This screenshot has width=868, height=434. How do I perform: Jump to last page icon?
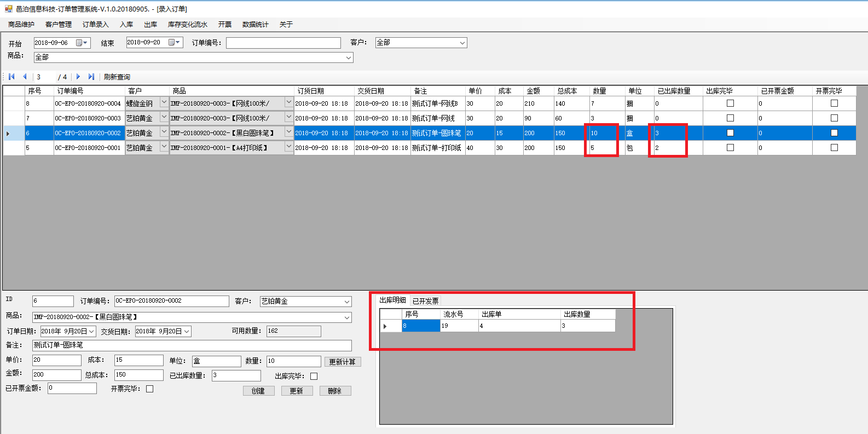pos(91,77)
